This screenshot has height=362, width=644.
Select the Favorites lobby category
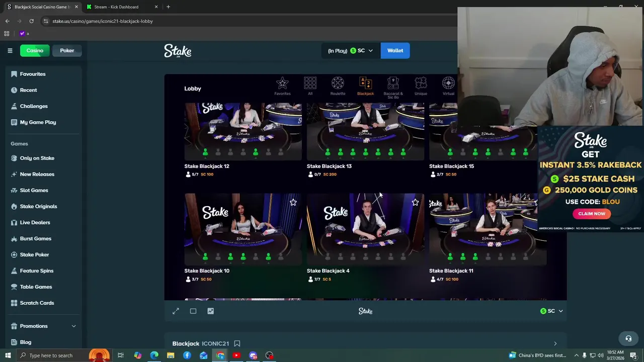click(x=282, y=86)
